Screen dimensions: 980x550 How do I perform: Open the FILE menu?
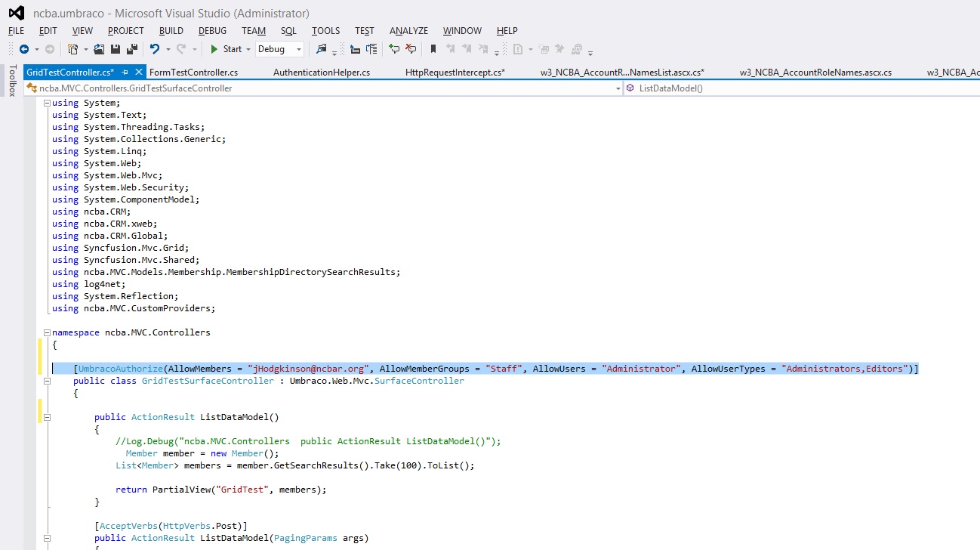point(16,31)
